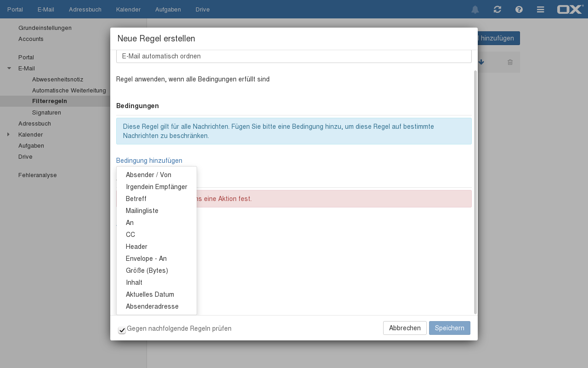Open Signaturen in the settings sidebar
The width and height of the screenshot is (588, 368).
[x=46, y=112]
